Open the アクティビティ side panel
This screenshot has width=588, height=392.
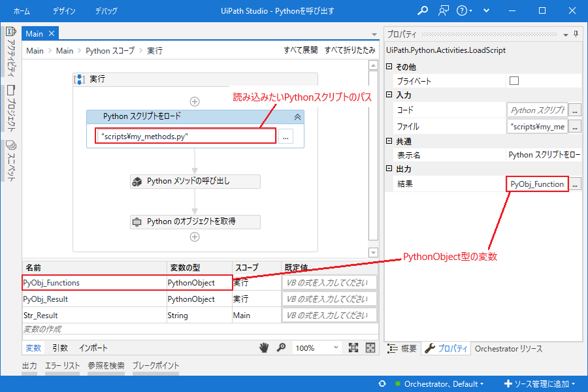coord(11,52)
